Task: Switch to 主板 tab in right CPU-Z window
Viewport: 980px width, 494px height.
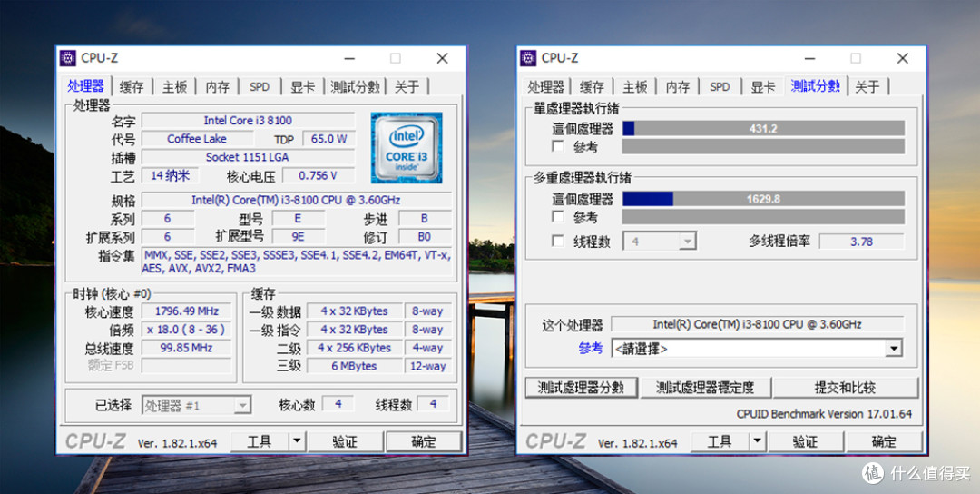Action: click(x=635, y=87)
